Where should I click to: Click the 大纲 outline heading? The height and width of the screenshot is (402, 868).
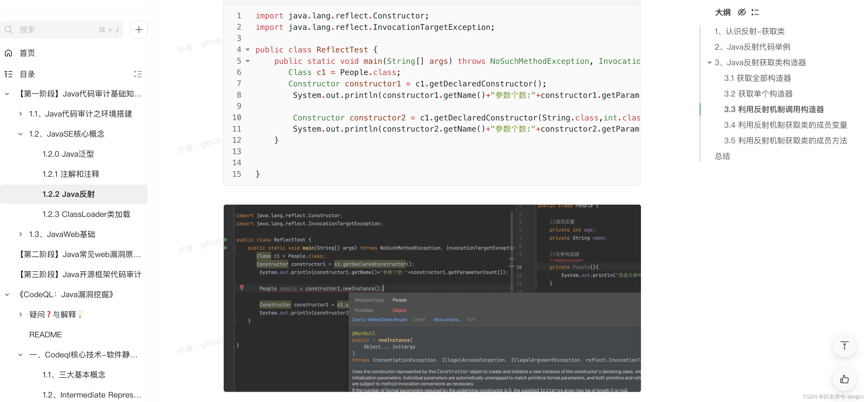[x=722, y=13]
